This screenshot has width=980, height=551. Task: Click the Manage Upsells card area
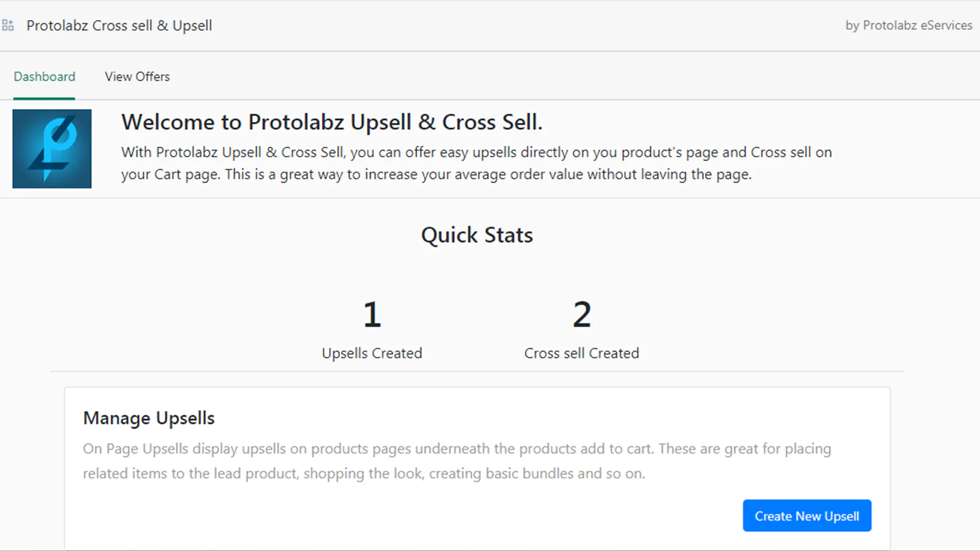pyautogui.click(x=477, y=468)
